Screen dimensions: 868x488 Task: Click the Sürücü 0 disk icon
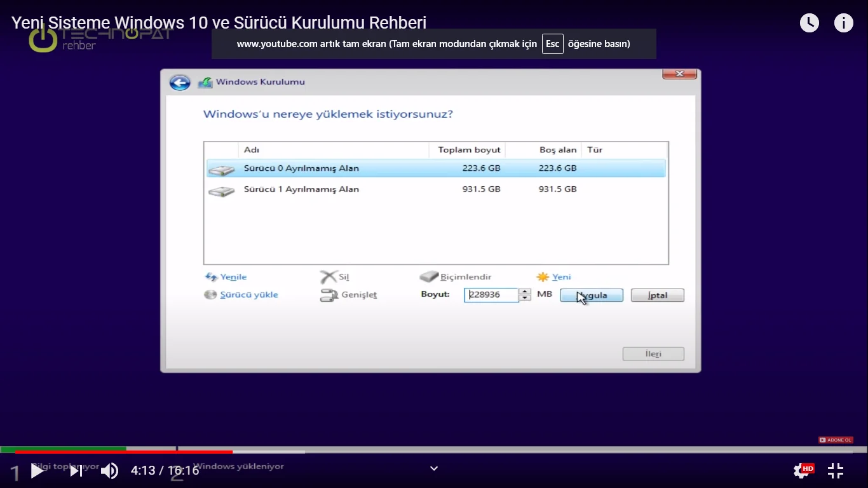[x=221, y=170]
